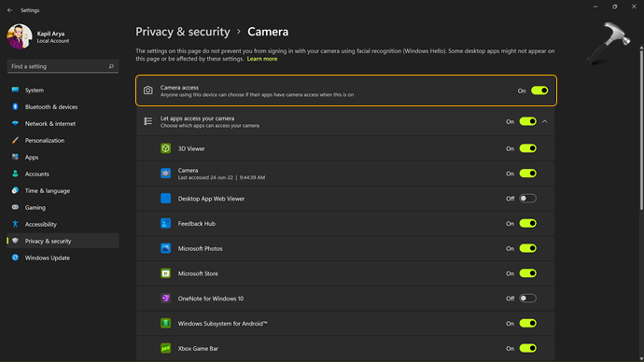Viewport: 644px width, 362px height.
Task: Click the Accounts person icon
Action: click(x=15, y=174)
